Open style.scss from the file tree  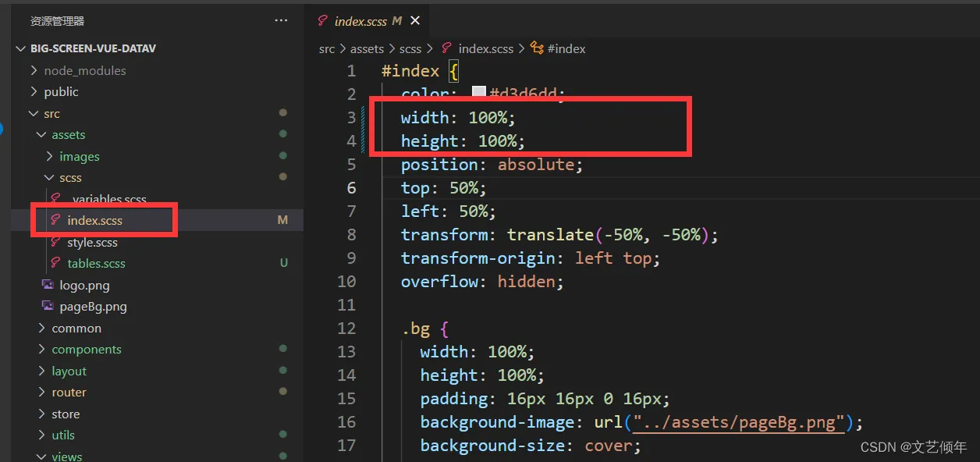(x=92, y=243)
